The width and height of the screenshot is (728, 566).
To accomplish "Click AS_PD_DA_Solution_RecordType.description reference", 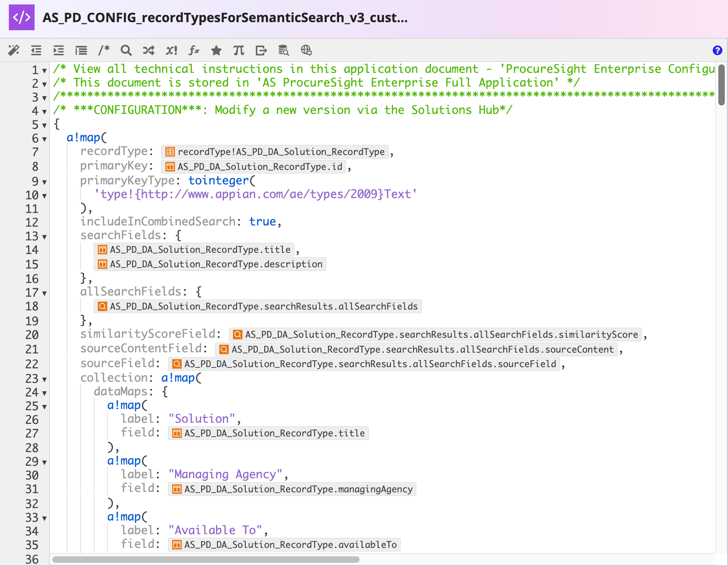I will click(210, 264).
